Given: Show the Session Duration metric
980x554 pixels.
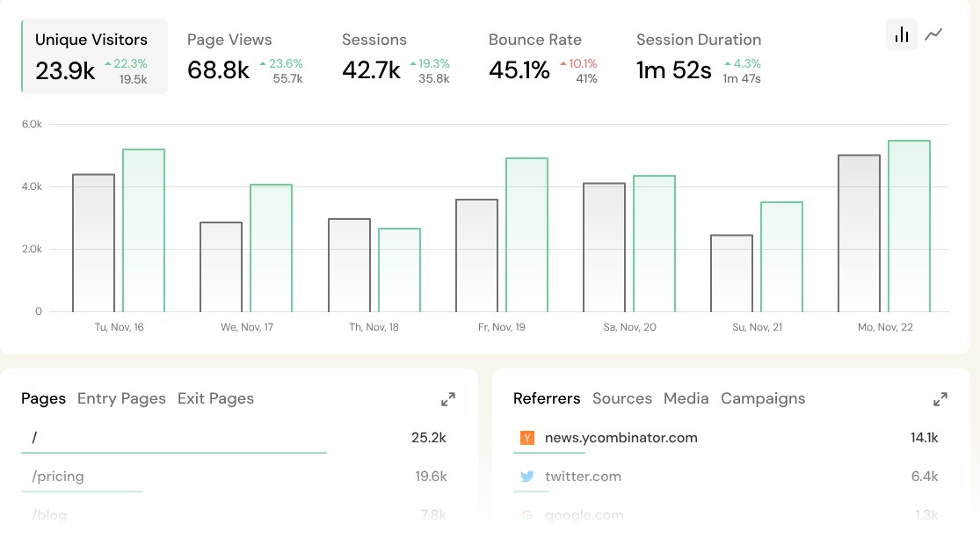Looking at the screenshot, I should pyautogui.click(x=698, y=56).
